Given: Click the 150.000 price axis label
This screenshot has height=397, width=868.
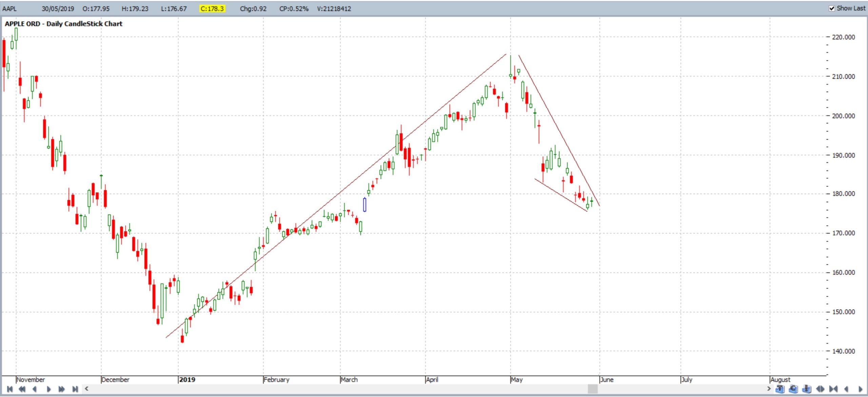Looking at the screenshot, I should tap(843, 311).
